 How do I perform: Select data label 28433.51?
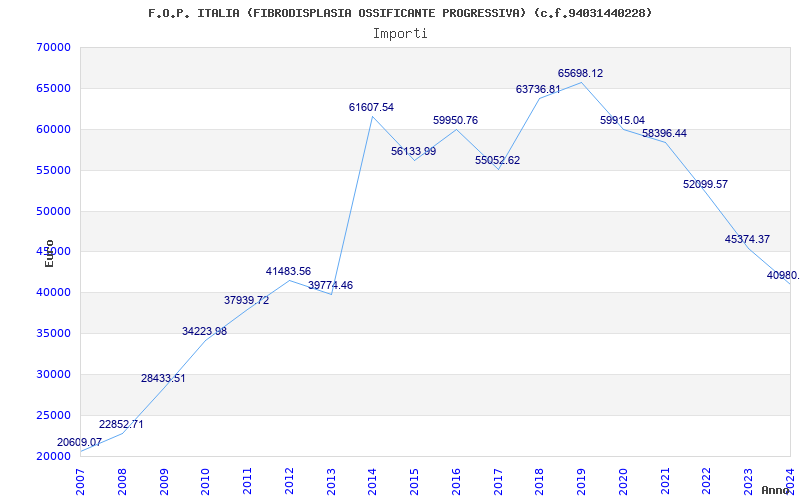pos(163,378)
